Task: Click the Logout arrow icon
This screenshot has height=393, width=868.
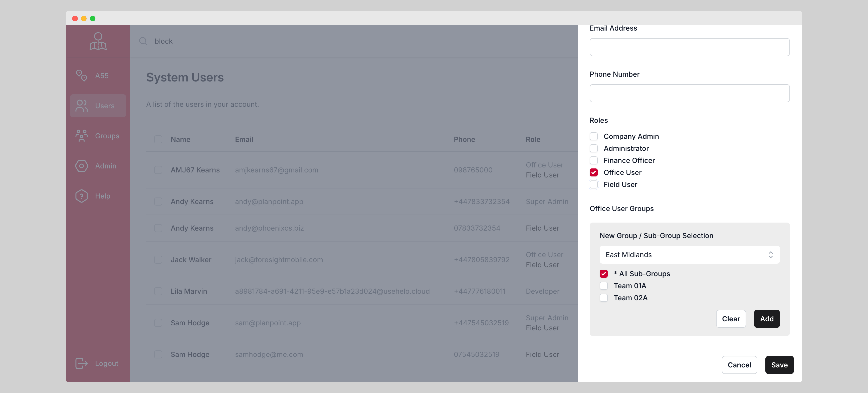Action: click(81, 363)
